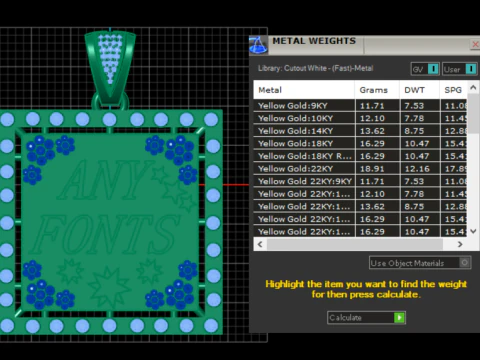
Task: Close the Metal Weights panel
Action: click(x=475, y=44)
